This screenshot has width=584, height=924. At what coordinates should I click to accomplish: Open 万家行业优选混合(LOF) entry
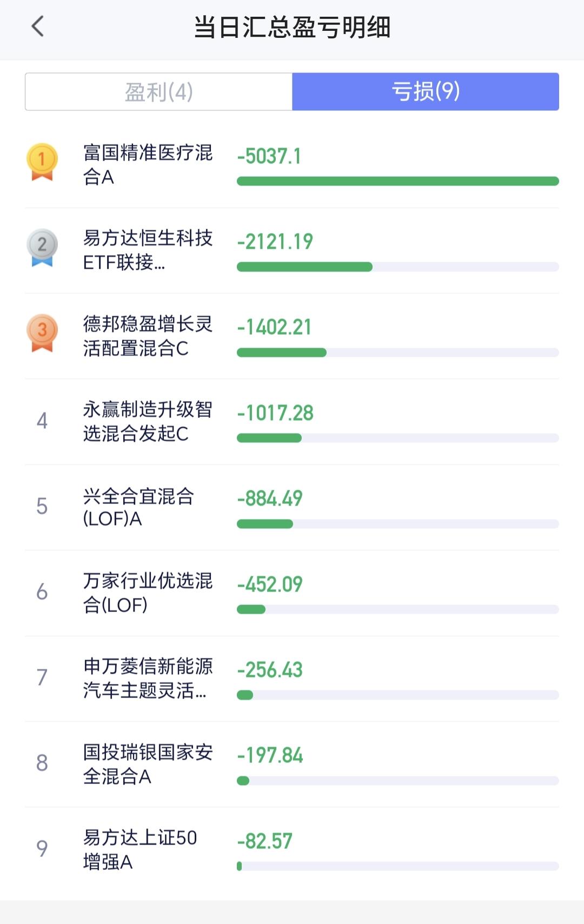292,593
